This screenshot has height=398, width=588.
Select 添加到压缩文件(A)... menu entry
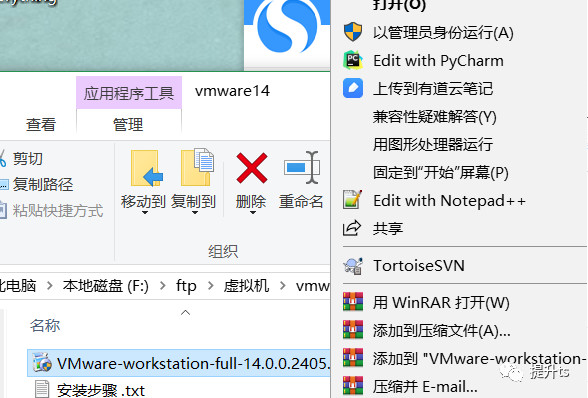(x=441, y=330)
